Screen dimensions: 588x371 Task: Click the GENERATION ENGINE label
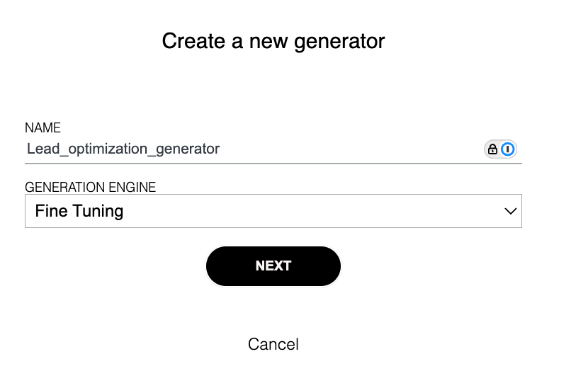[90, 188]
